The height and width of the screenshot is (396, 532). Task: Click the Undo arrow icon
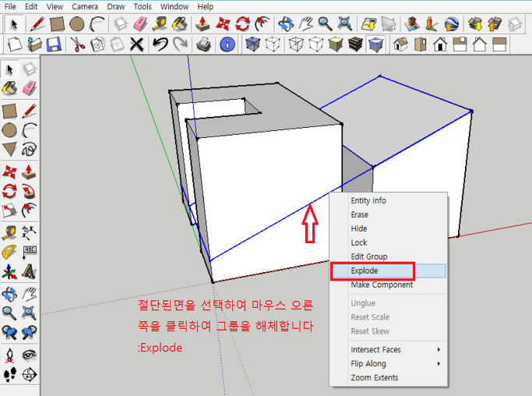click(160, 44)
